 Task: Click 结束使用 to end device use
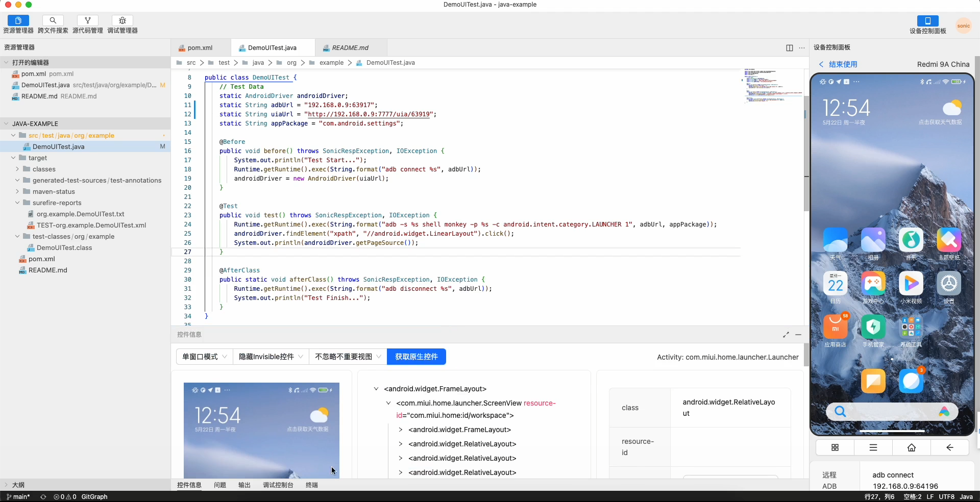tap(838, 64)
